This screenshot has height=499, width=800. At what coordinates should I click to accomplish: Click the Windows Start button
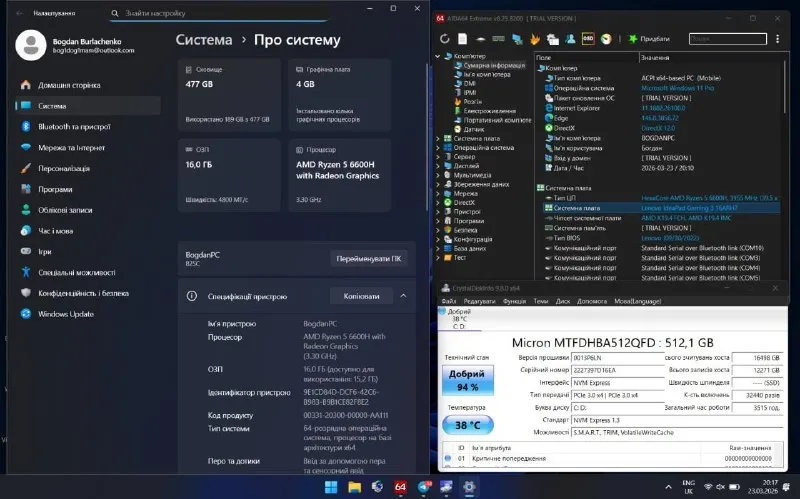click(331, 487)
